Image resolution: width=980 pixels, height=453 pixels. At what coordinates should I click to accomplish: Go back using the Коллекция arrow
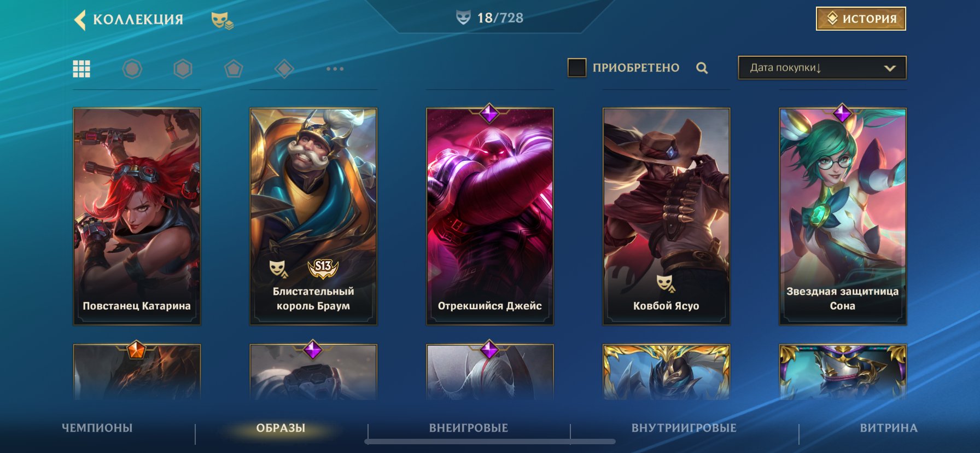[80, 20]
